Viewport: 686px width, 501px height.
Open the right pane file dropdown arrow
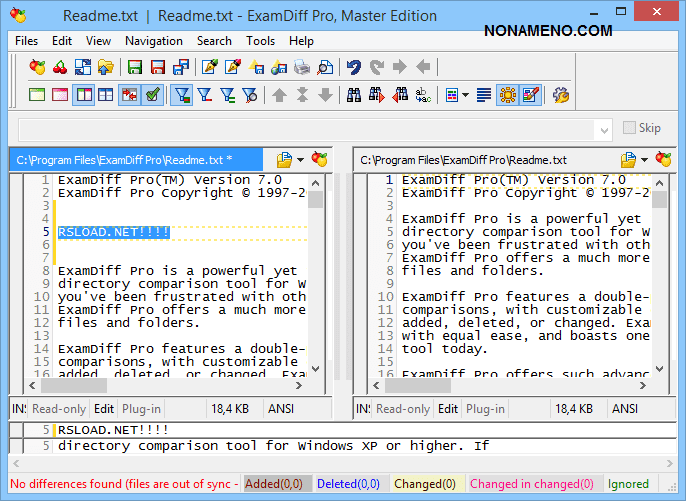click(645, 160)
